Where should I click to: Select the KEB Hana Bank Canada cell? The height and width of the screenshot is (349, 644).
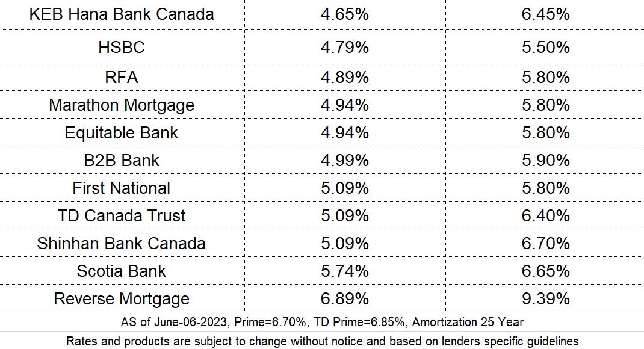click(122, 14)
